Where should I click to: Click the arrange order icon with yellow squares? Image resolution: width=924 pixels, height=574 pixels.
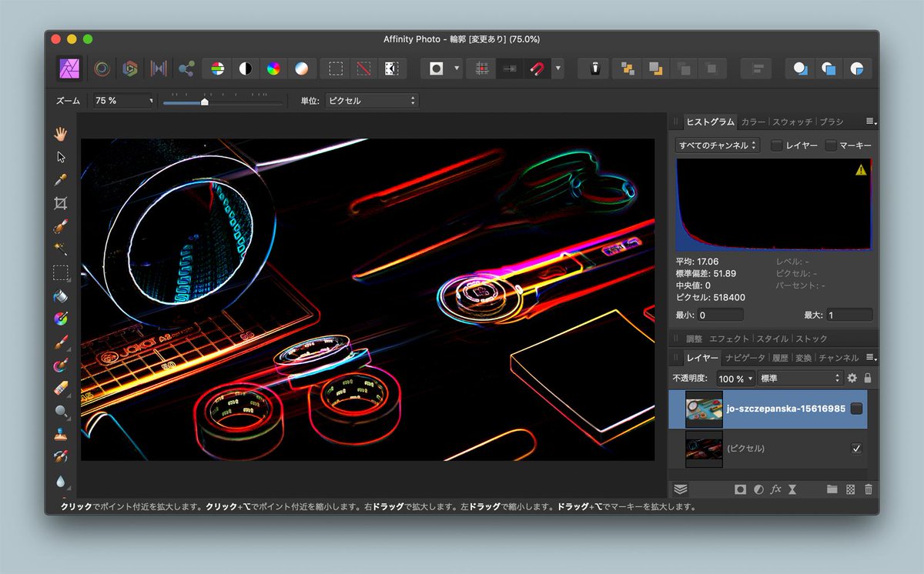[x=628, y=68]
